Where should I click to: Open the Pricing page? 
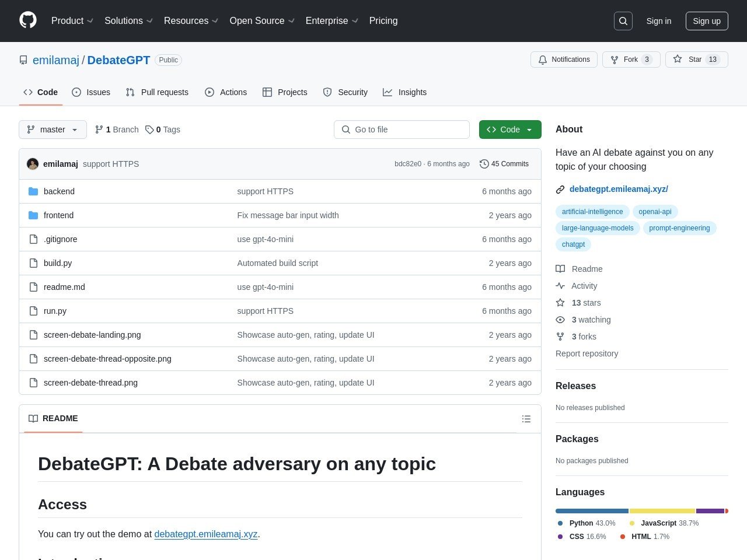click(x=383, y=20)
